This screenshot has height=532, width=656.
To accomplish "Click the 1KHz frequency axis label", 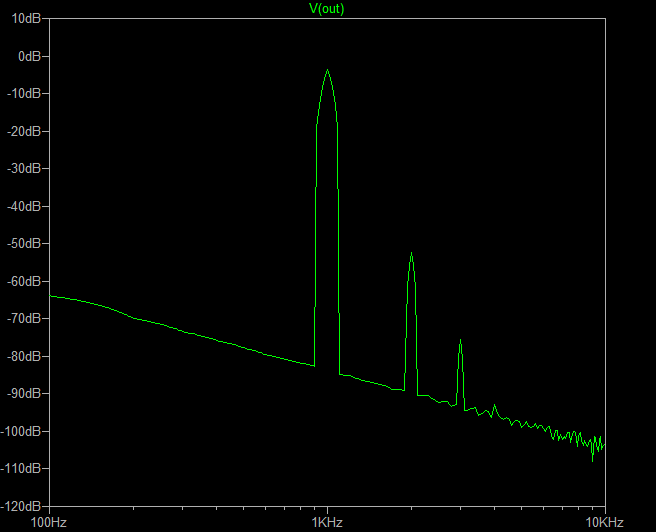I will coord(327,522).
